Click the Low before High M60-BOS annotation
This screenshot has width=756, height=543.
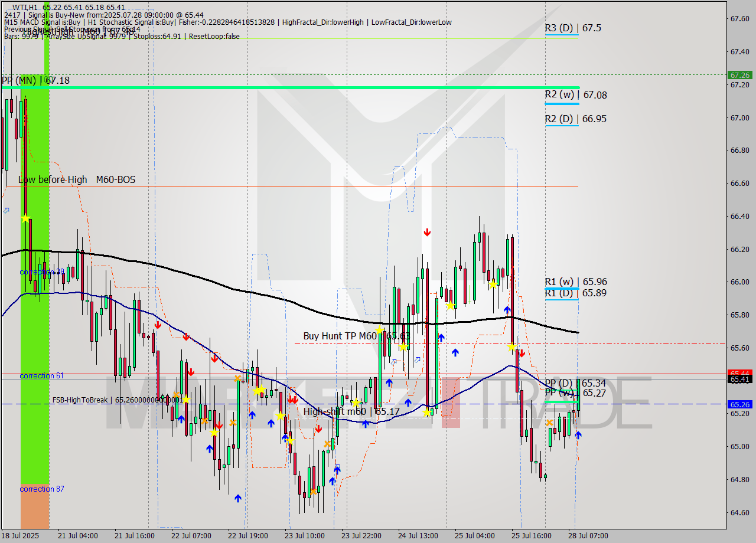click(77, 180)
